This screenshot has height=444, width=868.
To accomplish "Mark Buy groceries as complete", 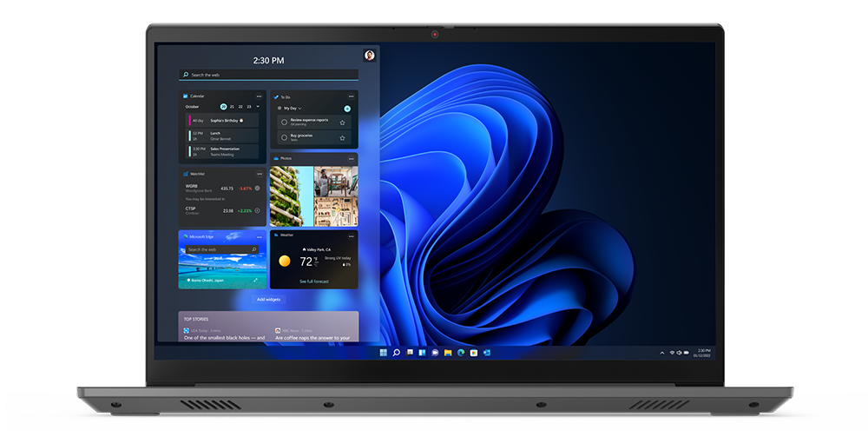I will (x=284, y=137).
